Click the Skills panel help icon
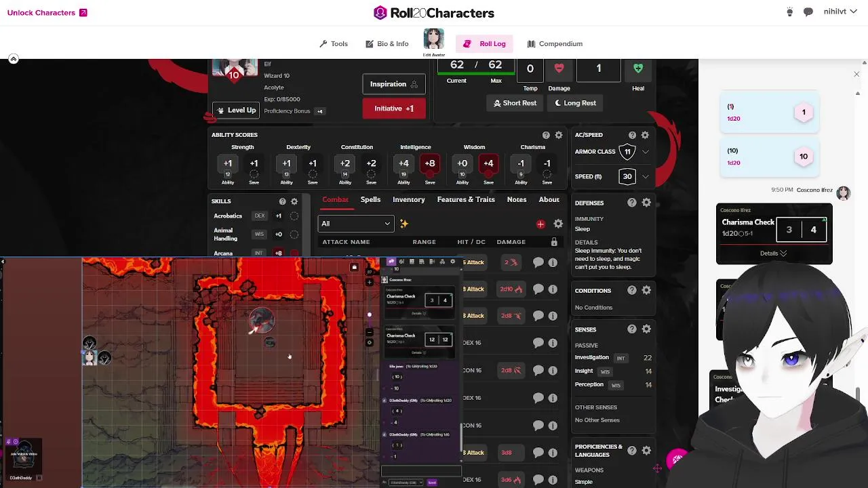The height and width of the screenshot is (488, 868). (x=282, y=201)
